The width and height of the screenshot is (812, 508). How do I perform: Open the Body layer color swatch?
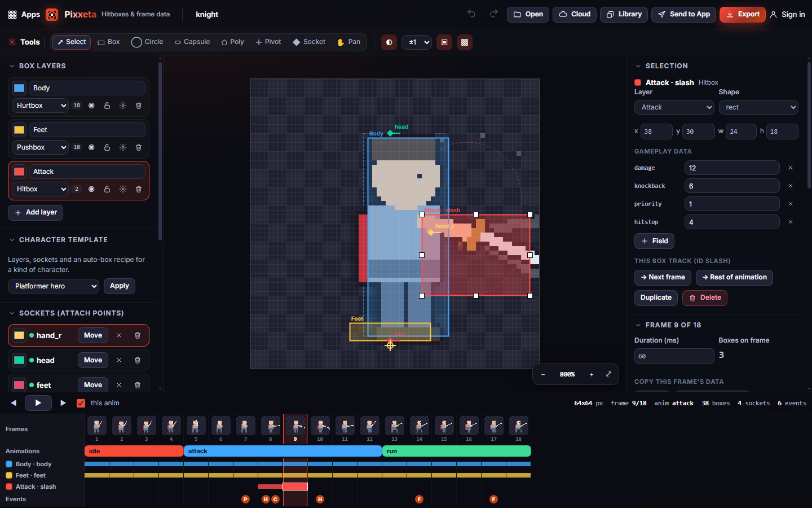[19, 88]
